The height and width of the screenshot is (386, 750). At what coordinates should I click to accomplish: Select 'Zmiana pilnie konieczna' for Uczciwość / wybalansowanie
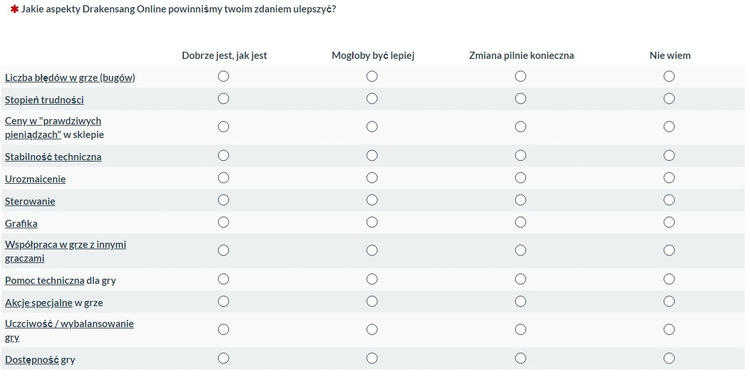(520, 330)
